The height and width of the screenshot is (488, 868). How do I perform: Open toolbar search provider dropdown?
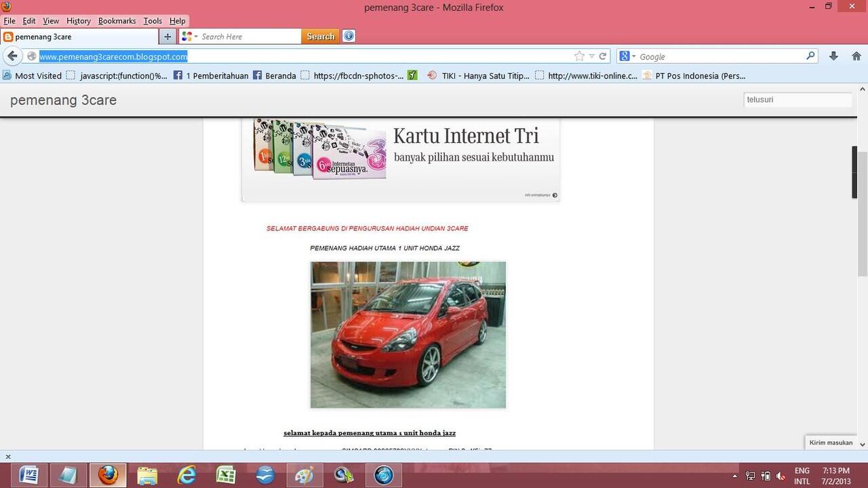click(189, 37)
